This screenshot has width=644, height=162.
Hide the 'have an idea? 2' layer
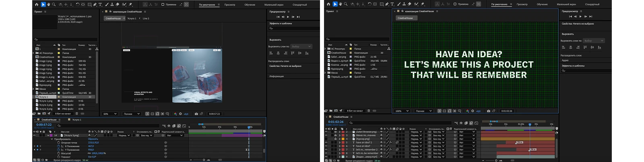pos(326,142)
